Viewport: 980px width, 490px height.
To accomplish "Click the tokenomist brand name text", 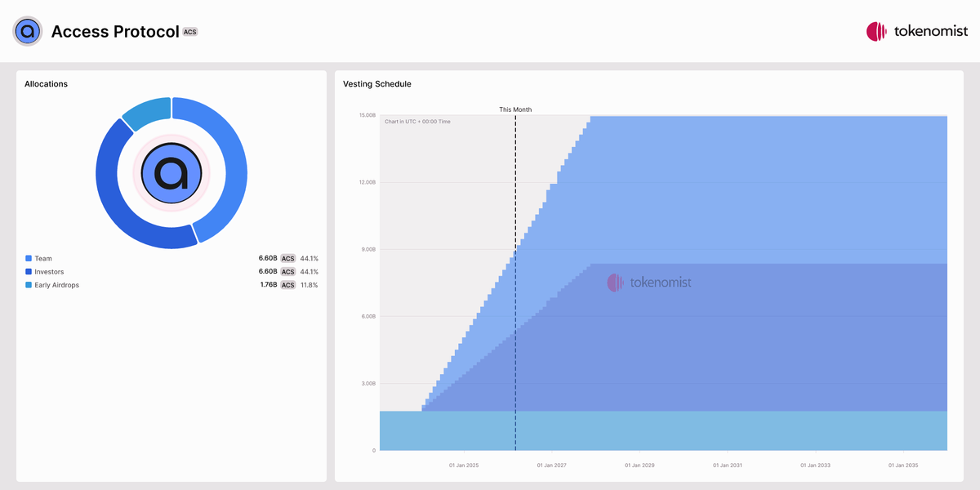I will [x=931, y=32].
